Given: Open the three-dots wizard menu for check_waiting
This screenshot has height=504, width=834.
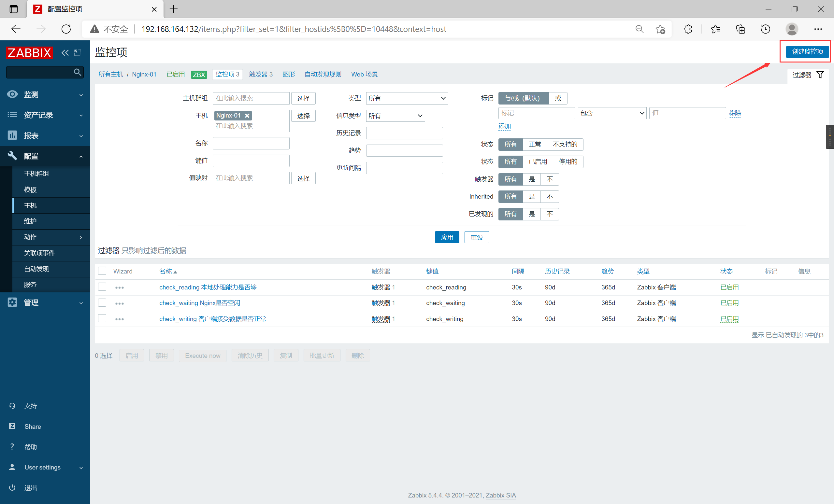Looking at the screenshot, I should (x=120, y=303).
